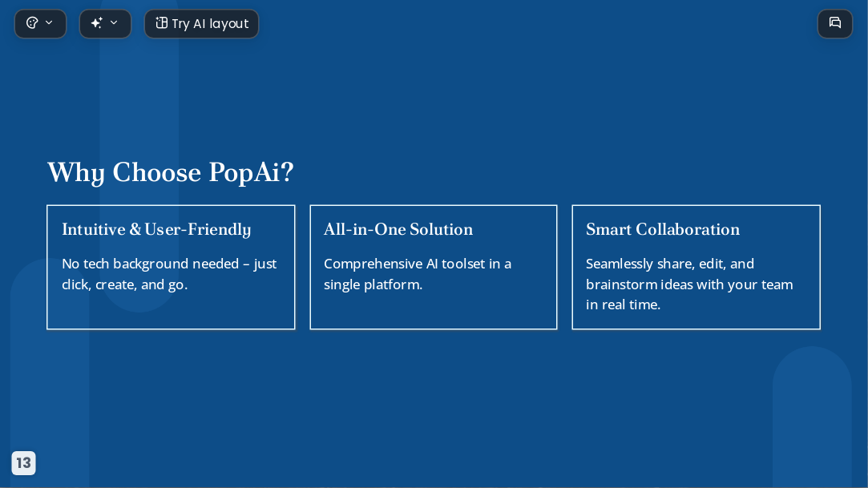Open the AI sparkle tools icon
The image size is (868, 488).
coord(97,22)
